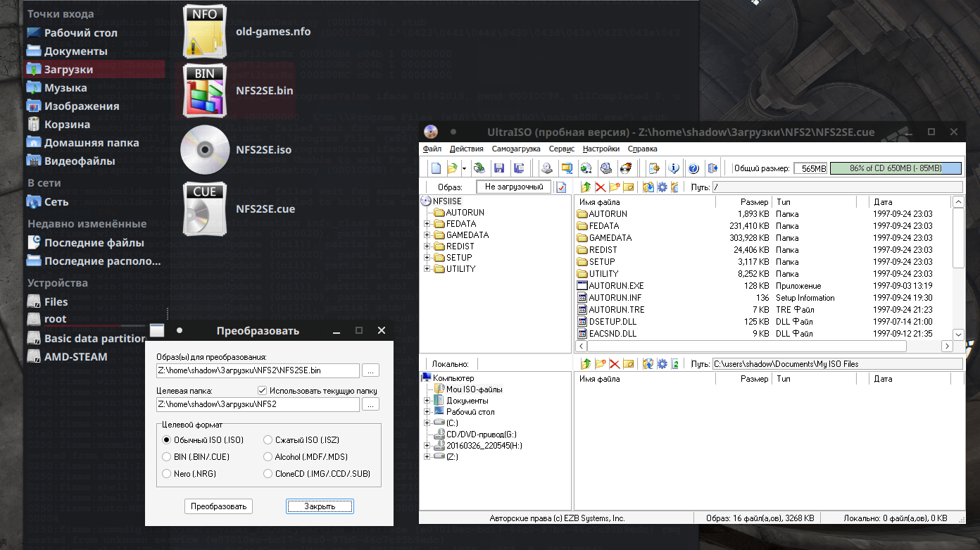Click the vertical scrollbar of image file list
The height and width of the screenshot is (550, 980).
click(x=957, y=268)
